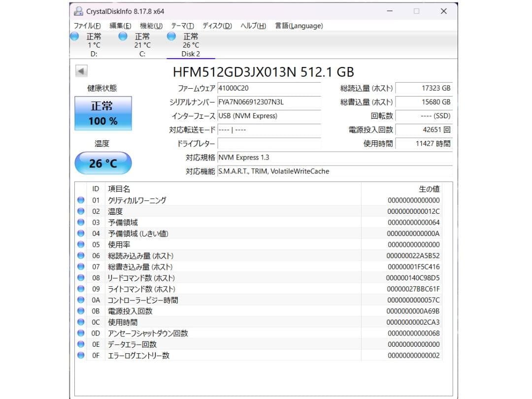Open the 言語(Language) menu
Image resolution: width=532 pixels, height=399 pixels.
pos(298,26)
